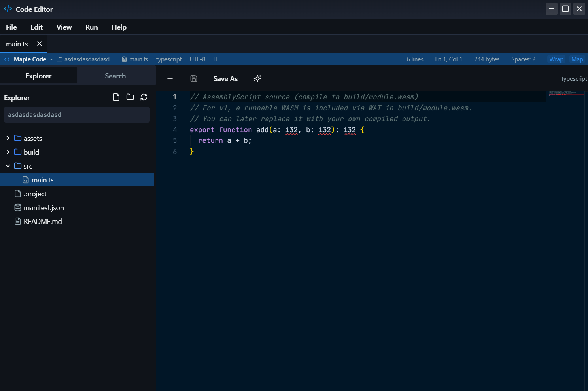Open the Help menu
588x391 pixels.
coord(119,27)
